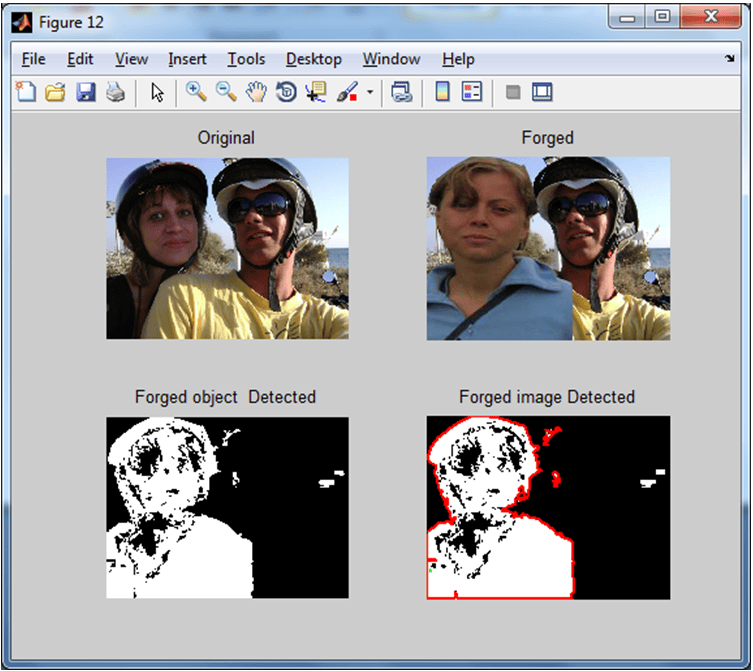Viewport: 753px width, 671px height.
Task: Expand the Brush color dropdown arrow
Action: [x=370, y=91]
